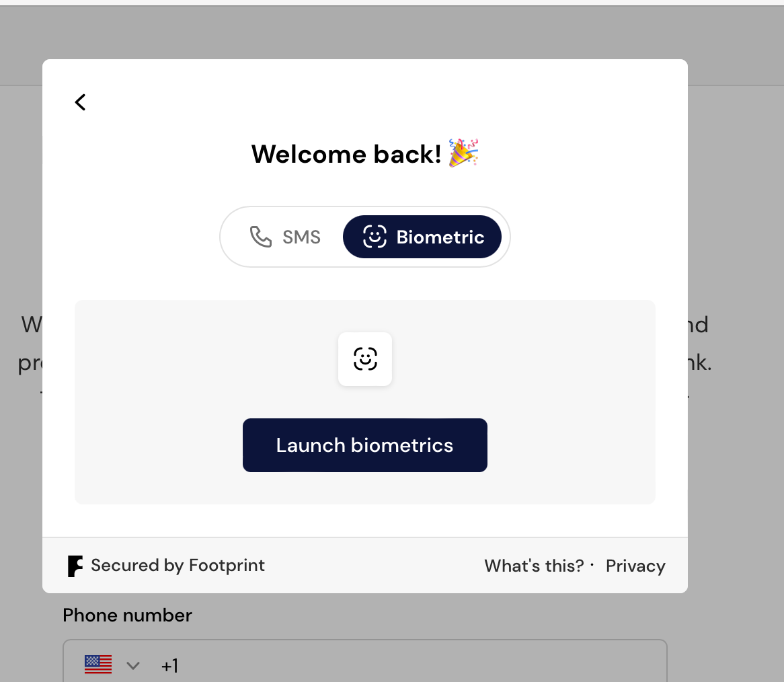Click the "Welcome back!" heading

click(346, 154)
